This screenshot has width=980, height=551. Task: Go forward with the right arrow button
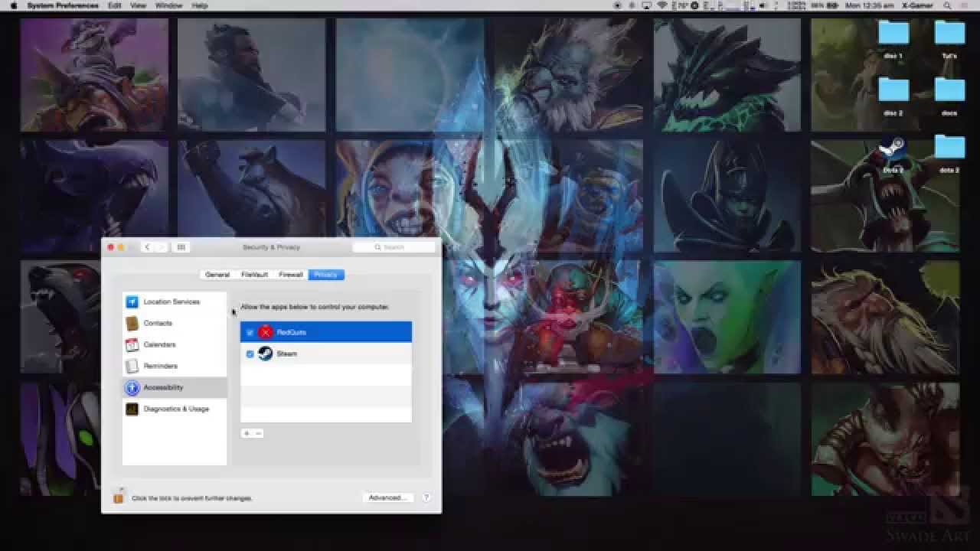[x=161, y=247]
